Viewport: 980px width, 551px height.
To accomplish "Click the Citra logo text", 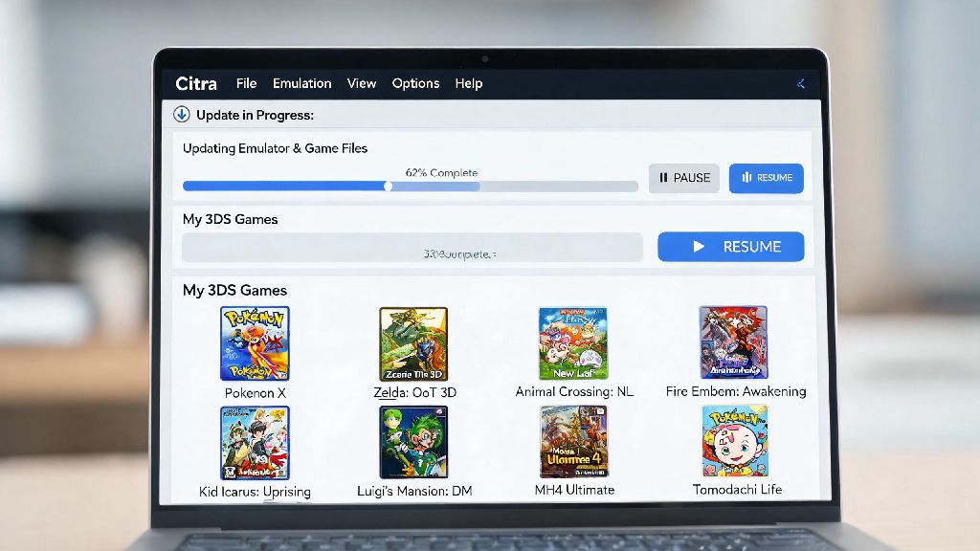I will (196, 84).
